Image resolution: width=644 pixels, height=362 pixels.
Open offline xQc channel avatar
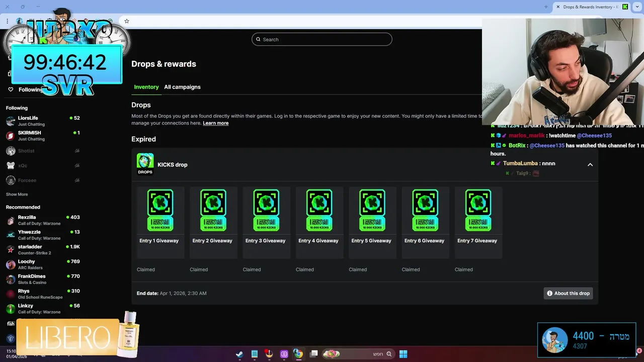[x=11, y=165]
